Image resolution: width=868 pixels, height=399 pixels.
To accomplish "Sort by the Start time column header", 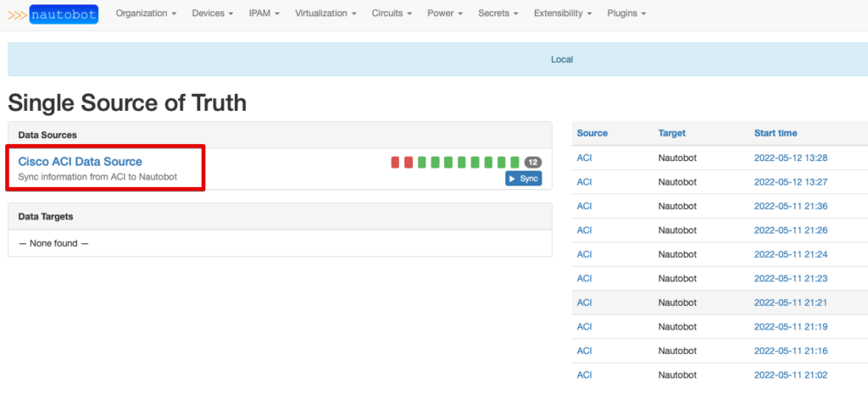I will [776, 133].
